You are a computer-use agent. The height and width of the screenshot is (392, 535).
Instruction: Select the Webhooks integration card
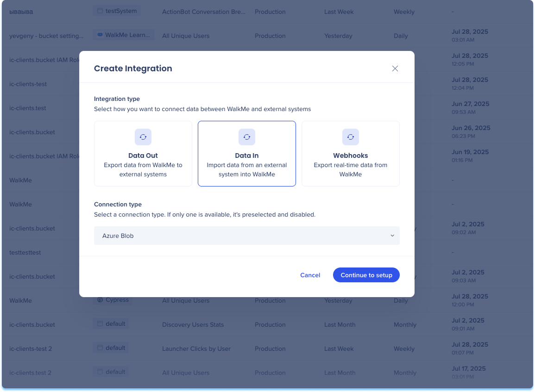(350, 153)
